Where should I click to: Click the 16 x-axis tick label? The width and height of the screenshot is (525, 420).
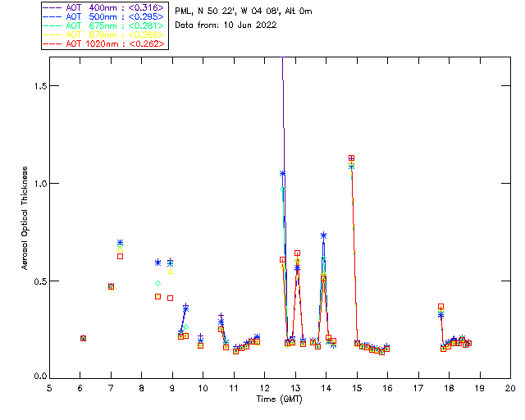tap(388, 388)
